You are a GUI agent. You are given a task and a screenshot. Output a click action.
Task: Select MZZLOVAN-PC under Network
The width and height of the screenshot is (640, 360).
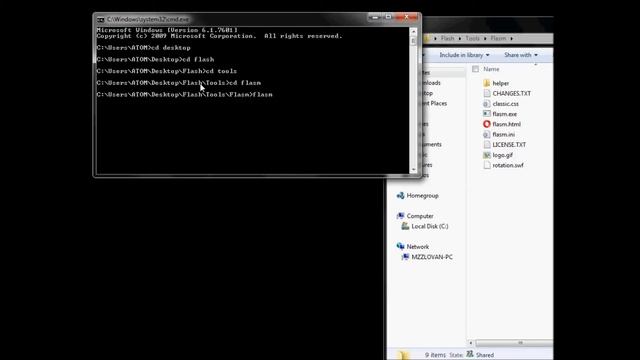coord(432,257)
